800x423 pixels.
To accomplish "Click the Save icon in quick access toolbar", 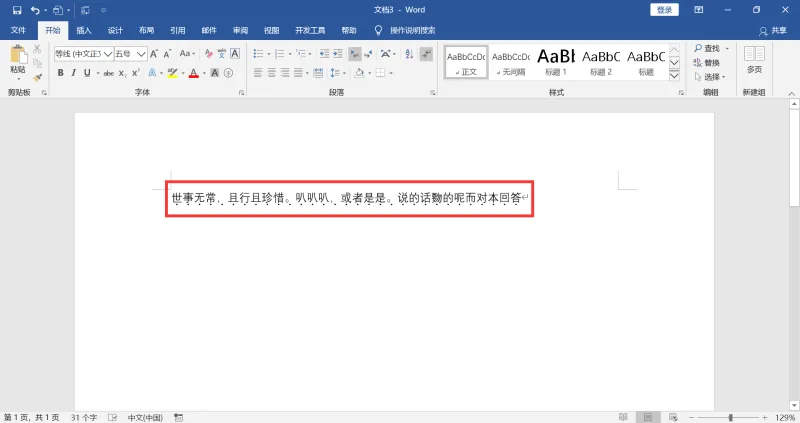I will 17,10.
